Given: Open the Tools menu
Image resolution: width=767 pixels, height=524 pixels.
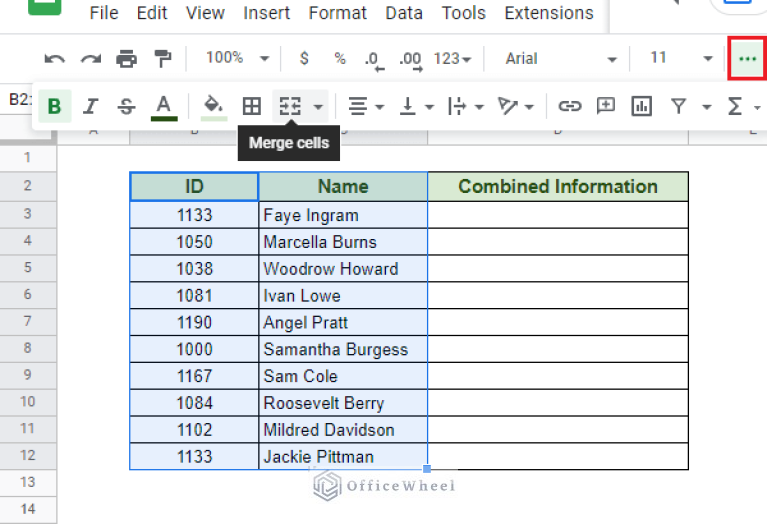Looking at the screenshot, I should coord(463,13).
